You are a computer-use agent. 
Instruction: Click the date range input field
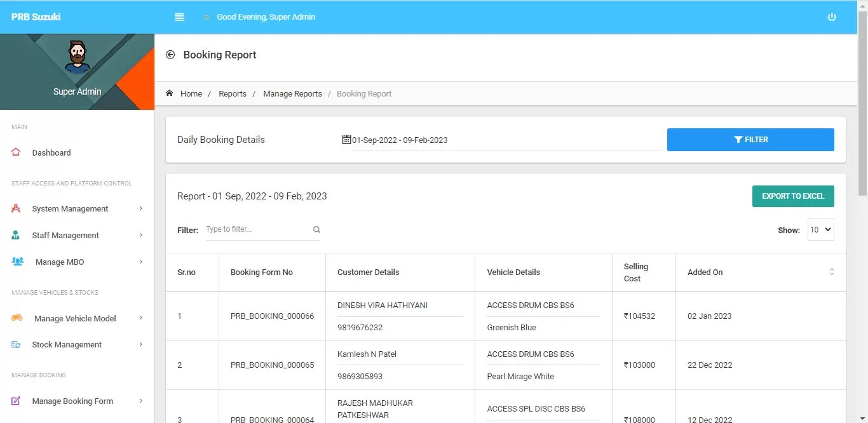click(x=506, y=140)
